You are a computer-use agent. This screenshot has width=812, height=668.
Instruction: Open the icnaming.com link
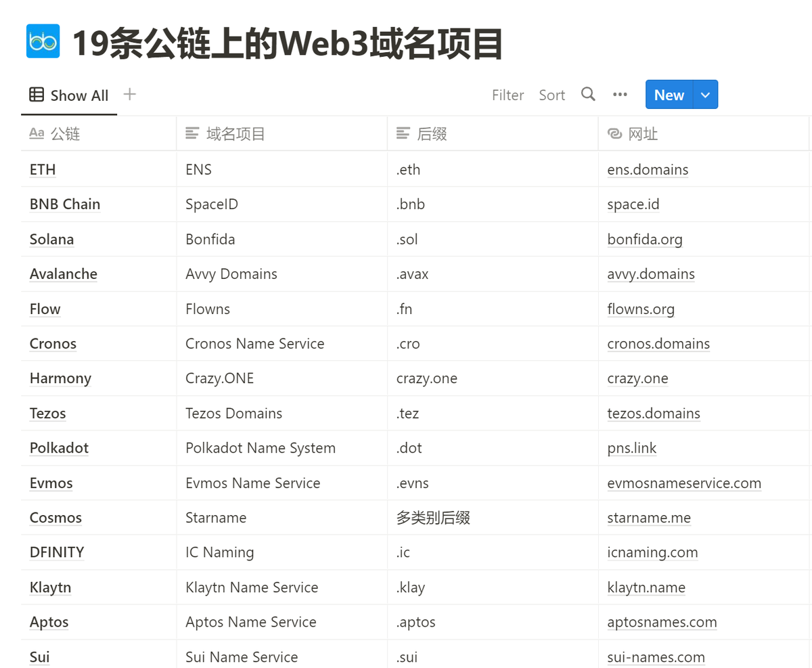tap(652, 552)
